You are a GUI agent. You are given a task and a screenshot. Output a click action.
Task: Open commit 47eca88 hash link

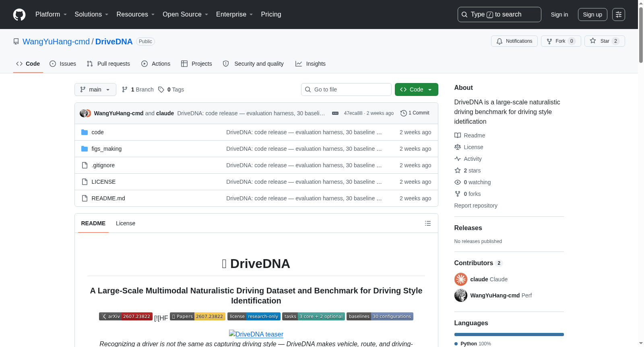[353, 113]
